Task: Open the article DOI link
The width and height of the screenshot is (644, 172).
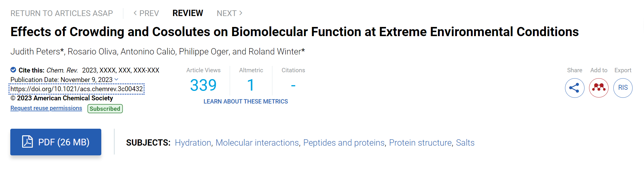Action: [77, 89]
